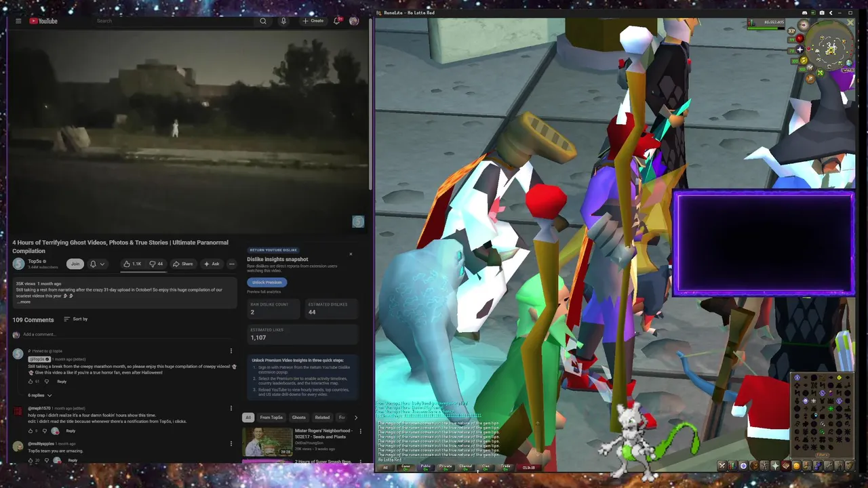Take screenshot with RuneLite camera icon
868x488 pixels.
pyautogui.click(x=822, y=13)
